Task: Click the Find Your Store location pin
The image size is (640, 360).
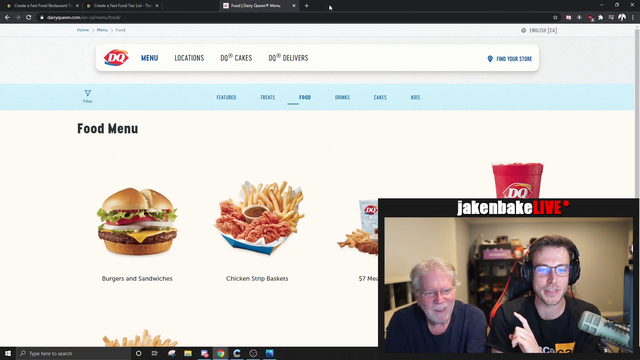Action: click(490, 59)
